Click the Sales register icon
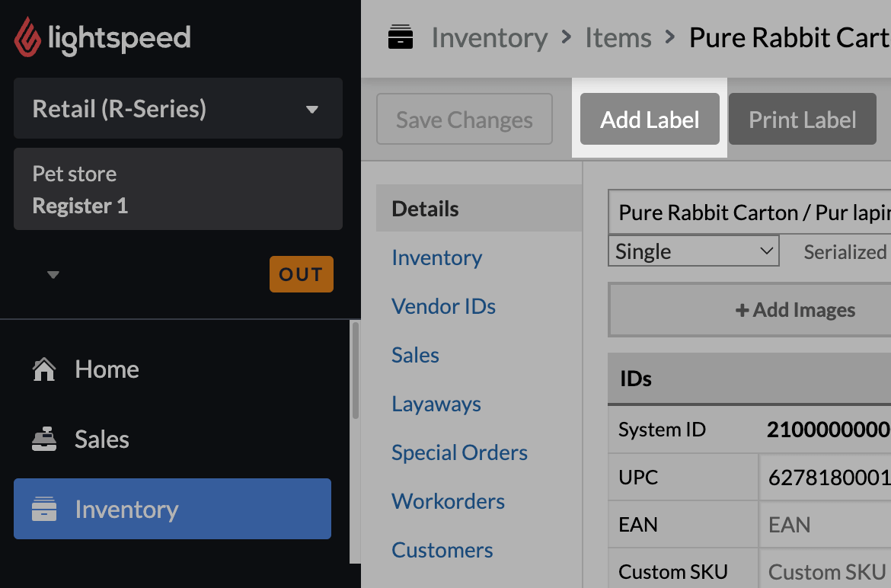The image size is (891, 588). coord(44,439)
